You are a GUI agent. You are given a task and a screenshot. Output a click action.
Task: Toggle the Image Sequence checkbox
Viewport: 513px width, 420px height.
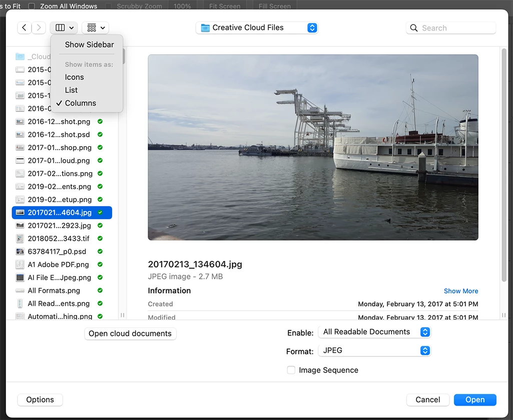pyautogui.click(x=291, y=370)
